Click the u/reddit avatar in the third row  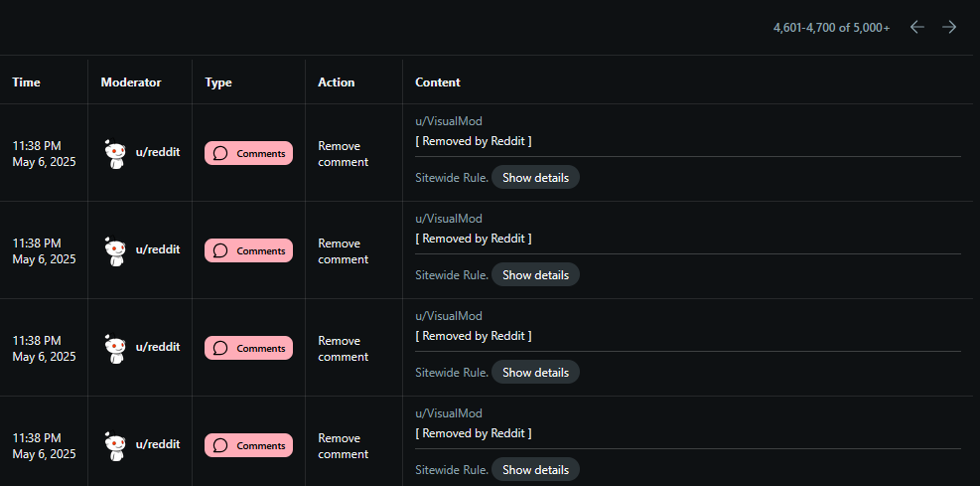coord(115,349)
